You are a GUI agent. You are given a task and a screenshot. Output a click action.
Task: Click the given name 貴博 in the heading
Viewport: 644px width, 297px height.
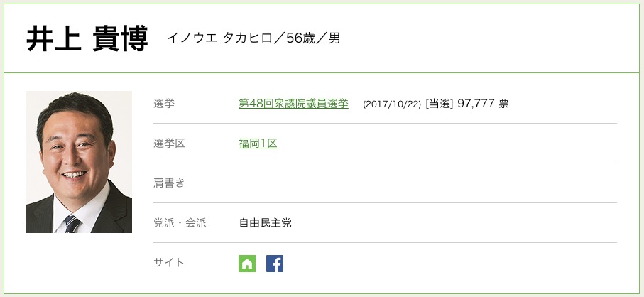tap(120, 40)
